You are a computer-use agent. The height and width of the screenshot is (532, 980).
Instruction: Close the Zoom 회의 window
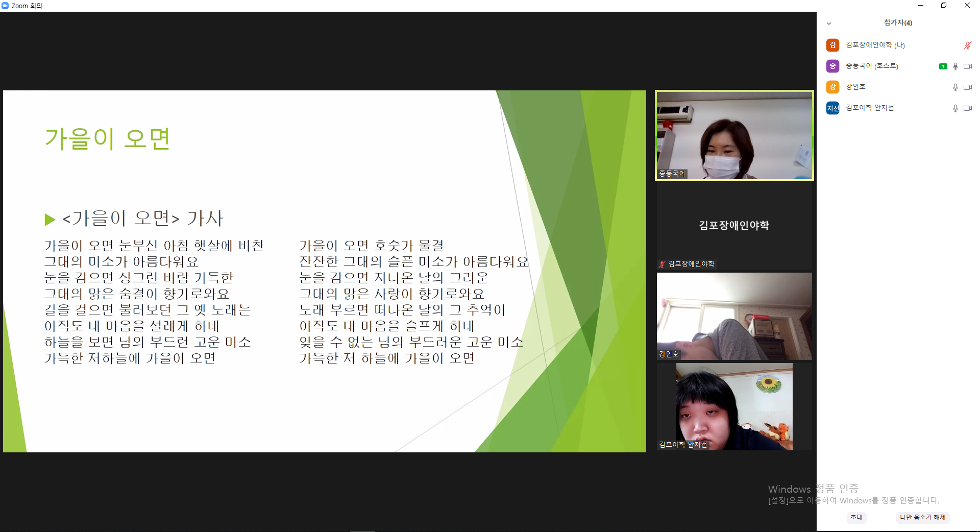967,6
